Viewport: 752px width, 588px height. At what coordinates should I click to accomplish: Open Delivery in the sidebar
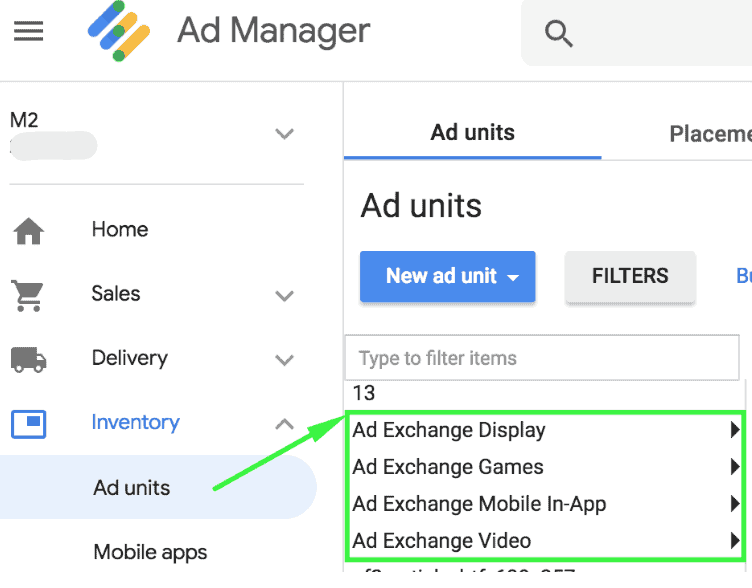pyautogui.click(x=129, y=358)
